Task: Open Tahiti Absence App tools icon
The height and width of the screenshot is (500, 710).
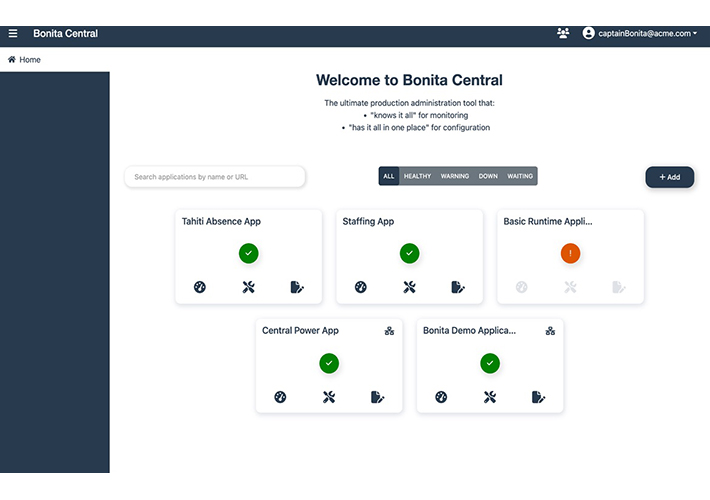Action: (249, 287)
